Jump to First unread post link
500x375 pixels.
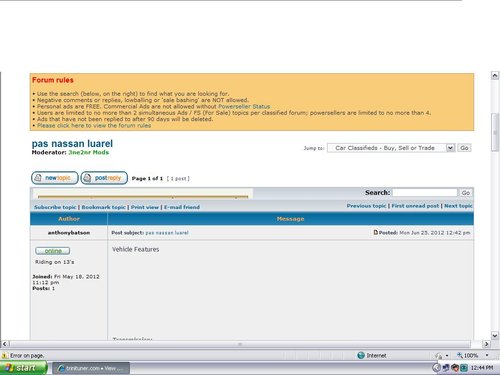(415, 206)
